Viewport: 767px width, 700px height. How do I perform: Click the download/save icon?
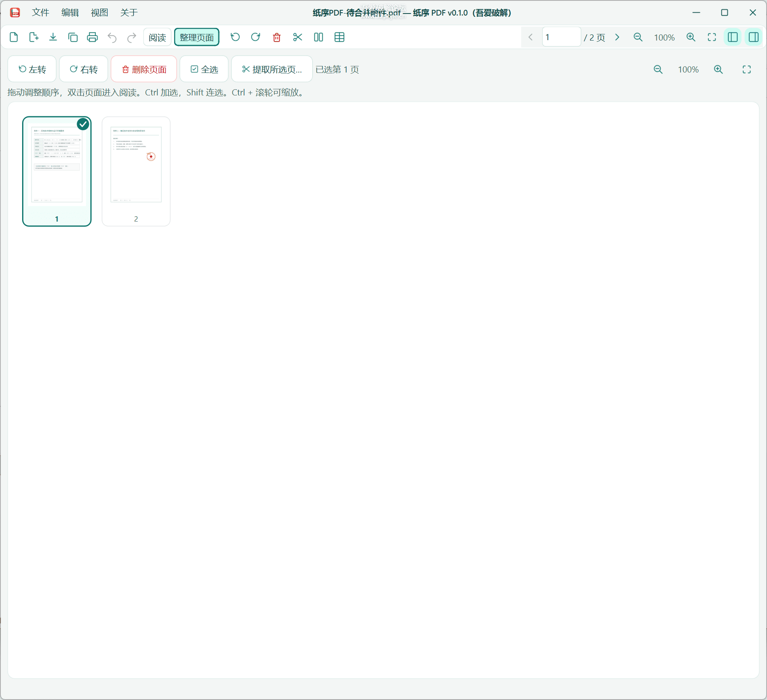point(53,37)
